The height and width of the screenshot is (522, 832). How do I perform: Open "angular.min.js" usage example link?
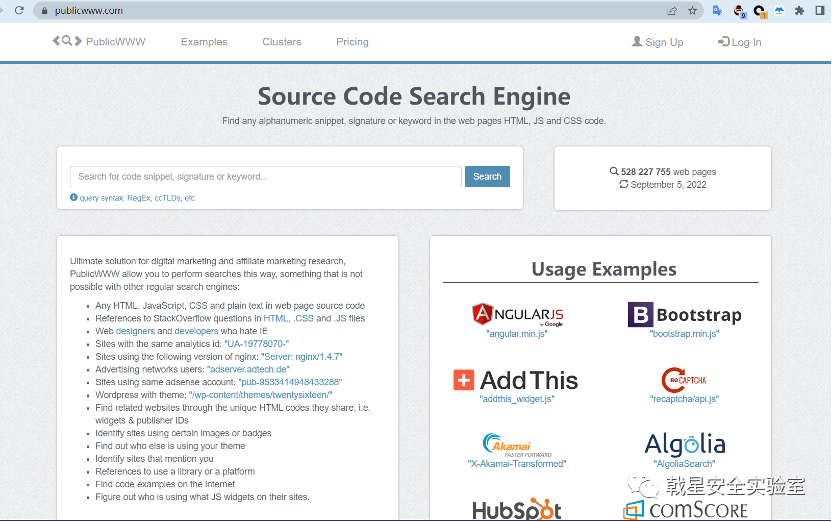pyautogui.click(x=517, y=334)
